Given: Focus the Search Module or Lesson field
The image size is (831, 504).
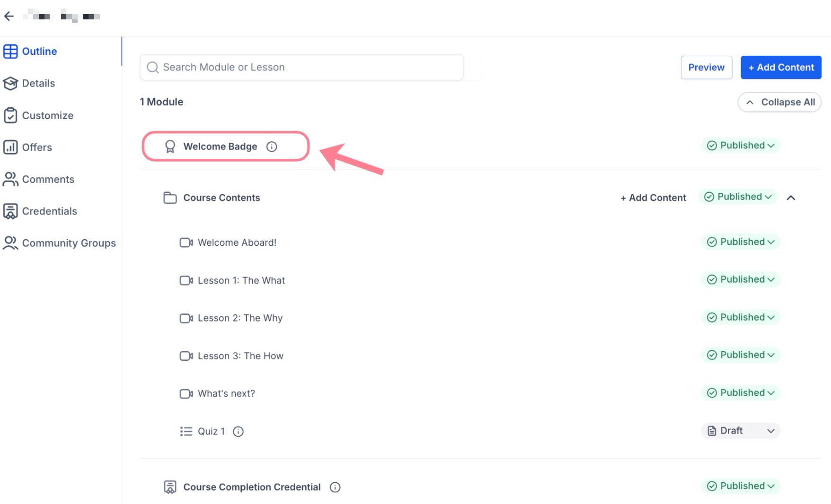Looking at the screenshot, I should coord(301,67).
